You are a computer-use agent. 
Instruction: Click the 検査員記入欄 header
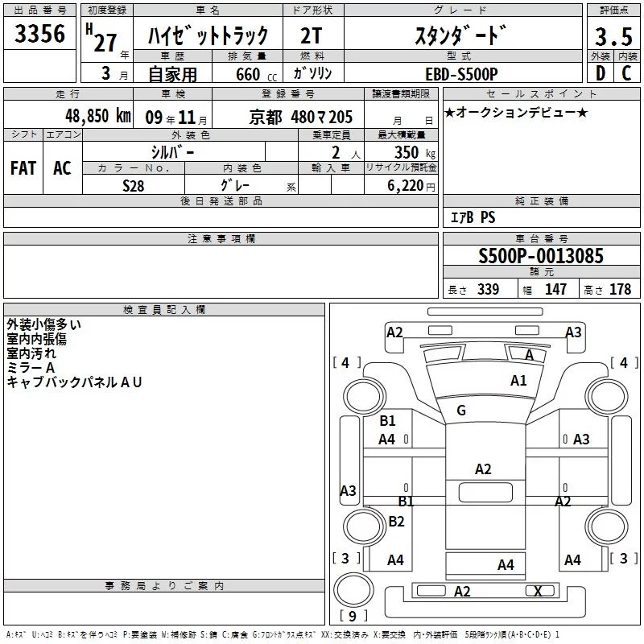[164, 310]
